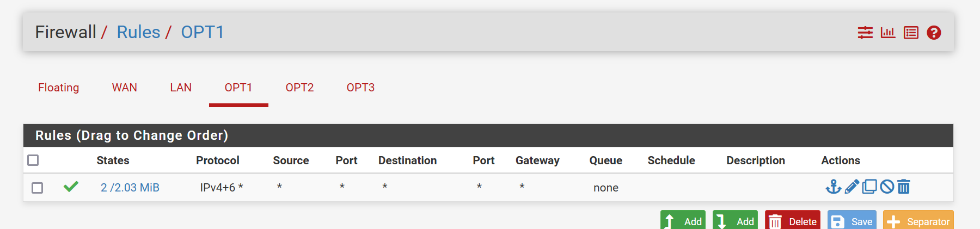This screenshot has width=980, height=229.
Task: Switch to the WAN tab
Action: click(x=125, y=88)
